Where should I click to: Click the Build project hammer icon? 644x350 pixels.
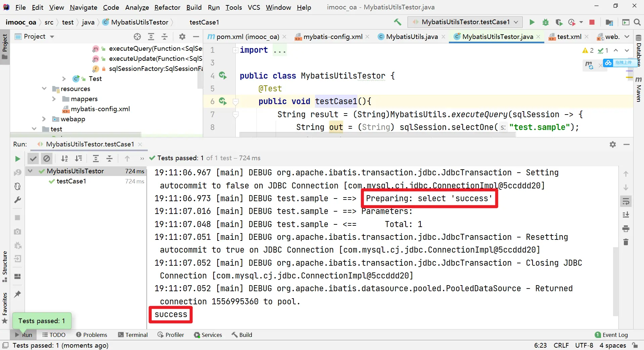(398, 22)
